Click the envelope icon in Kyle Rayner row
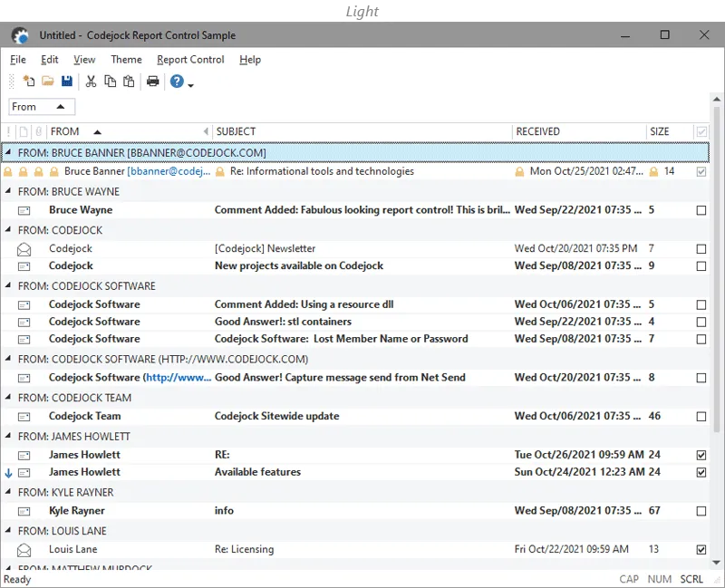 [x=24, y=511]
